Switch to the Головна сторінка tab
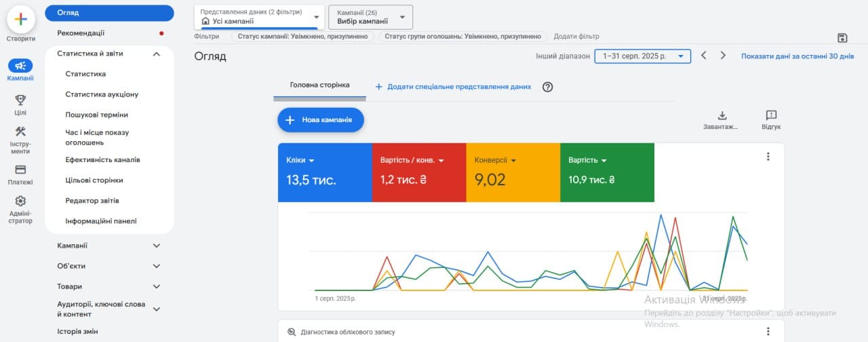The image size is (868, 342). pyautogui.click(x=320, y=85)
